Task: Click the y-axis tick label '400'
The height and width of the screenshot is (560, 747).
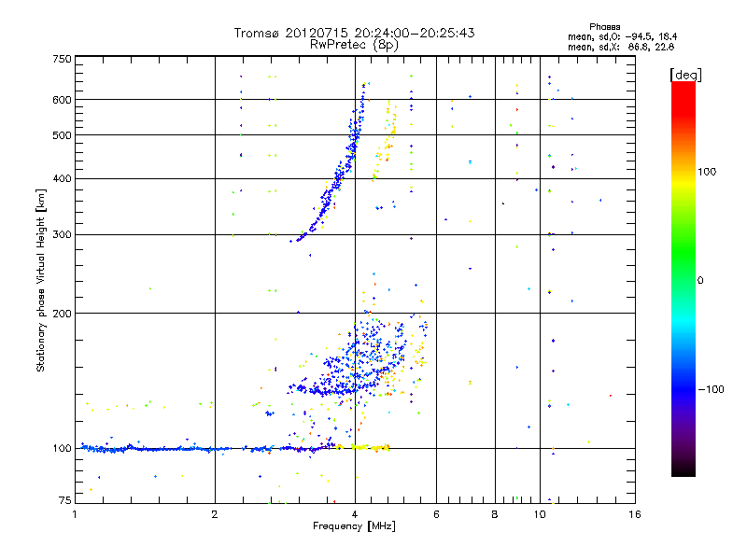Action: tap(62, 179)
